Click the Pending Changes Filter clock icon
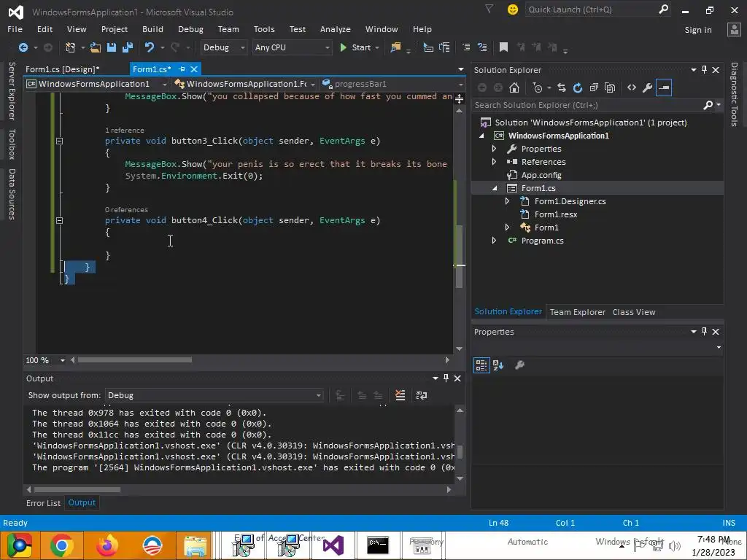Screen dimensions: 747x560 538,87
